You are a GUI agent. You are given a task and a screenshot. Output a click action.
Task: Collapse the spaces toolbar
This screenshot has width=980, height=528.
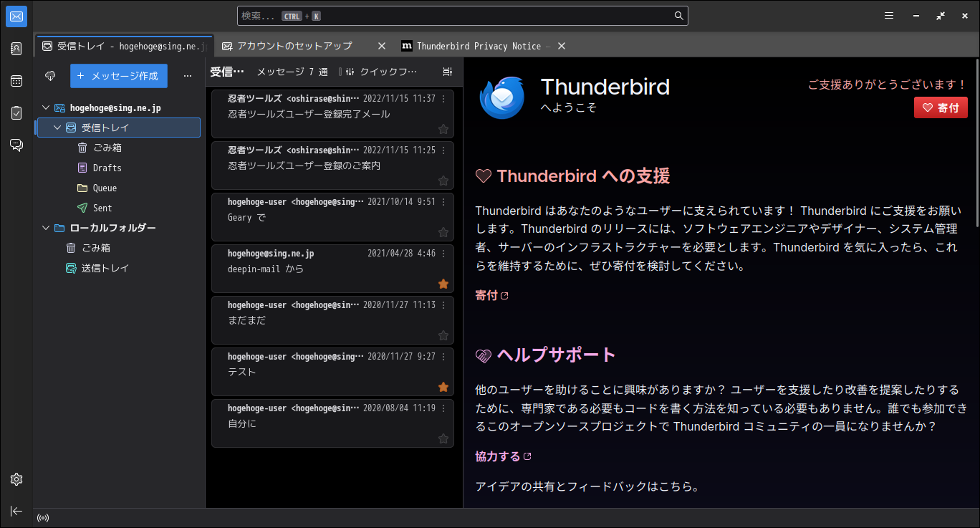[x=16, y=511]
